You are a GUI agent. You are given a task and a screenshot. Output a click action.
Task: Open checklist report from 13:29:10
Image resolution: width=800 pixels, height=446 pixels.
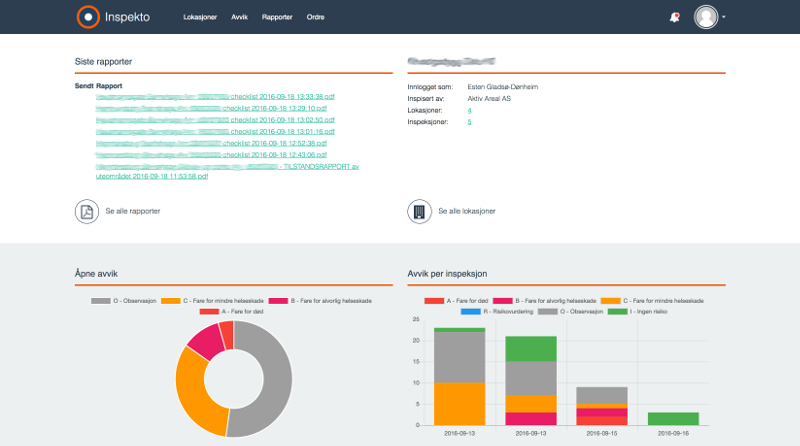pyautogui.click(x=211, y=108)
